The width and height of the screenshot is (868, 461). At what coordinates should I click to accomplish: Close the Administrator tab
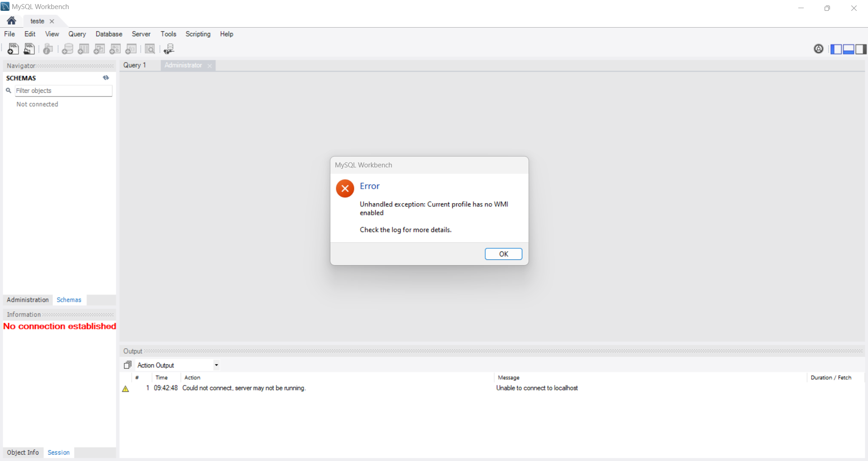tap(210, 66)
